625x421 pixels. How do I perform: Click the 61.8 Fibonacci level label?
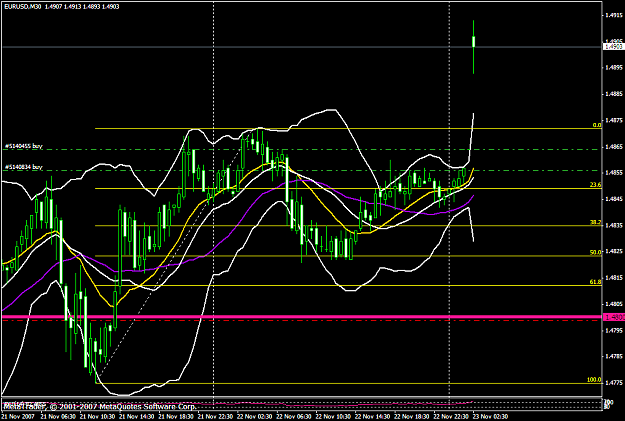tap(596, 282)
